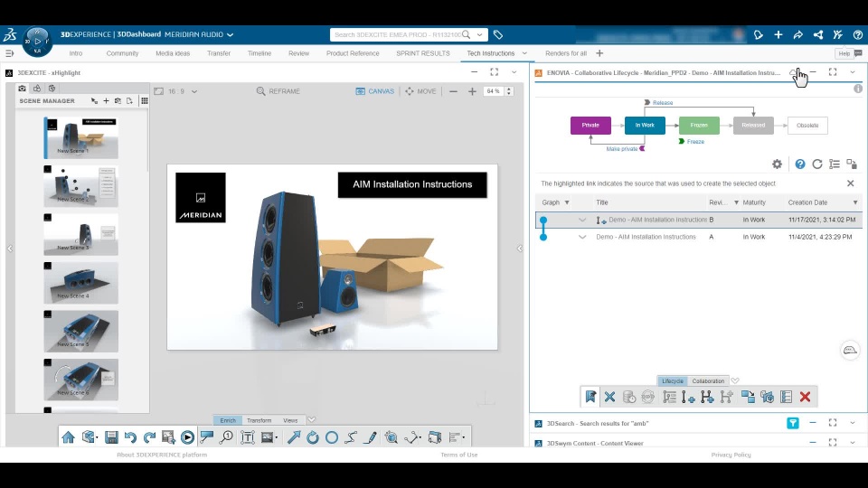This screenshot has width=868, height=488.
Task: Open the Graph column filter dropdown
Action: click(x=567, y=202)
